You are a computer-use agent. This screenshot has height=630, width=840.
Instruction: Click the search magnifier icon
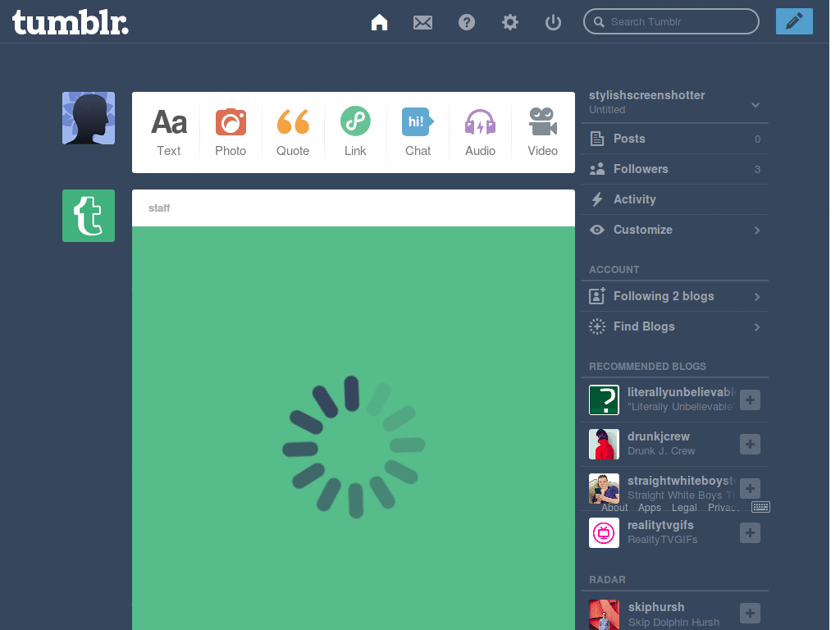[600, 22]
